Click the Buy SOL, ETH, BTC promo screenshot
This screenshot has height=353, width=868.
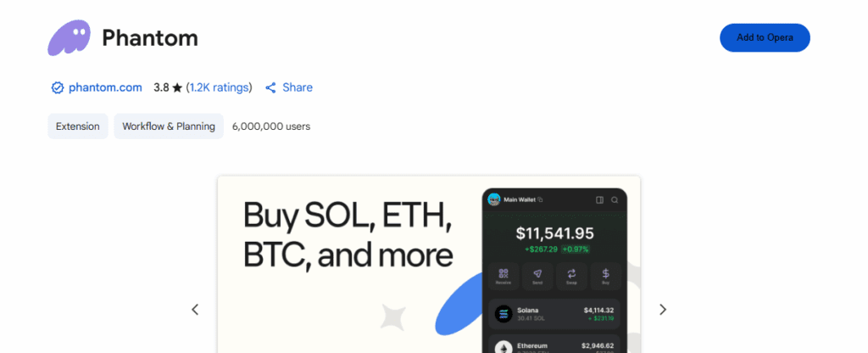(x=348, y=255)
